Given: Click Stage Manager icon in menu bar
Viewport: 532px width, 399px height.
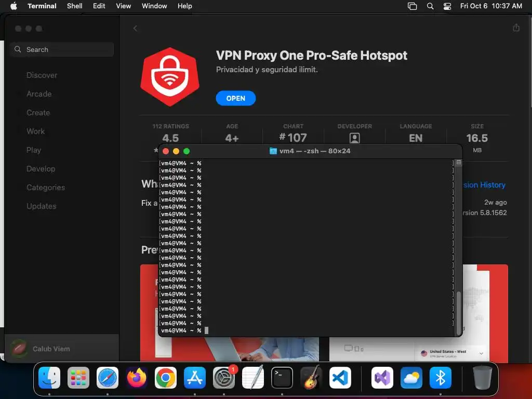Looking at the screenshot, I should click(412, 6).
